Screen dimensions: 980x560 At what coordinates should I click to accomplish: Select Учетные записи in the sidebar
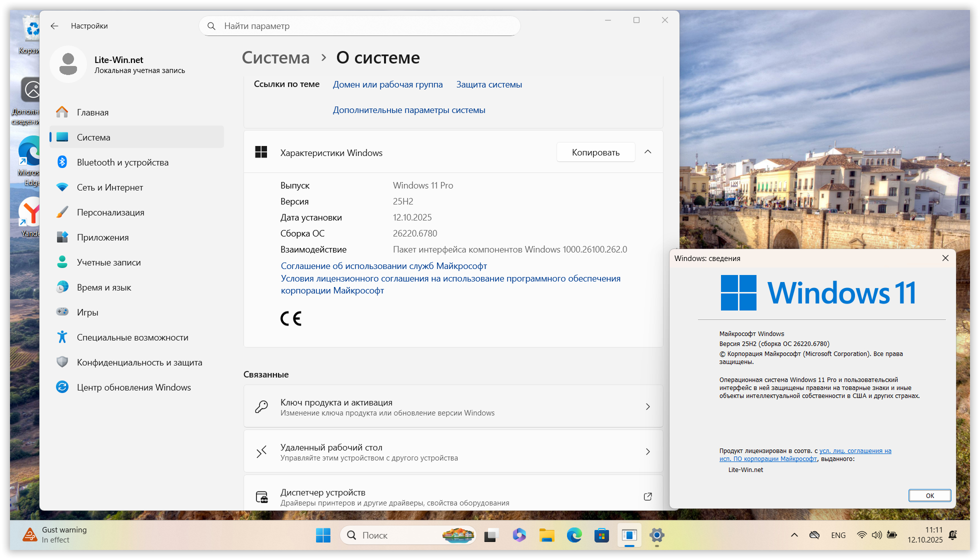point(108,262)
